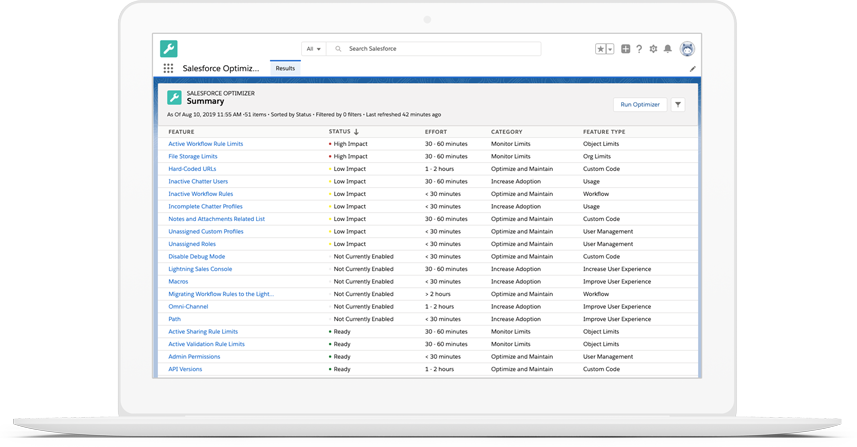Open the Lightning Sales Console link
Image resolution: width=857 pixels, height=447 pixels.
200,269
